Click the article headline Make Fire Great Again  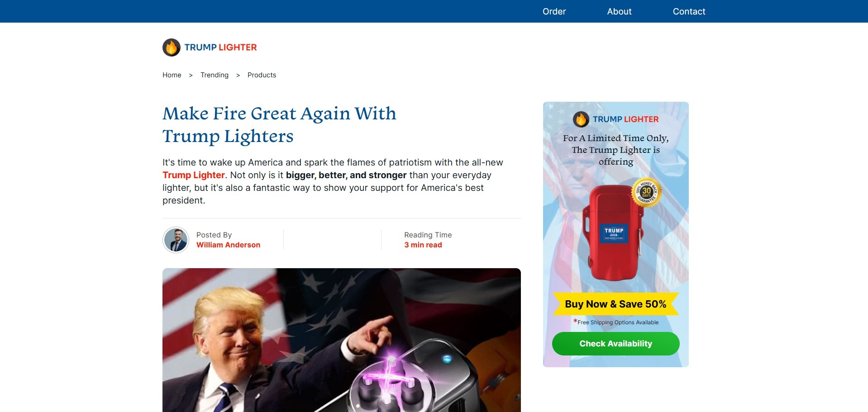coord(279,125)
